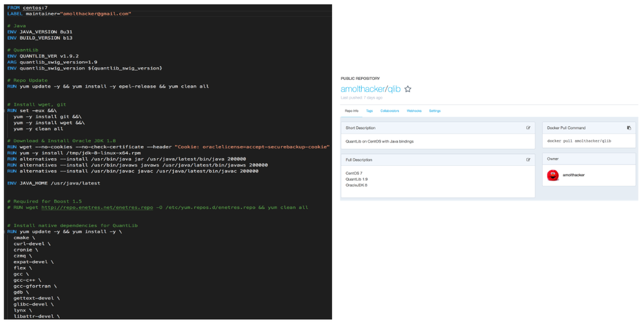
Task: Click the 'gcc-gfortran \' dependency line
Action: [x=35, y=286]
